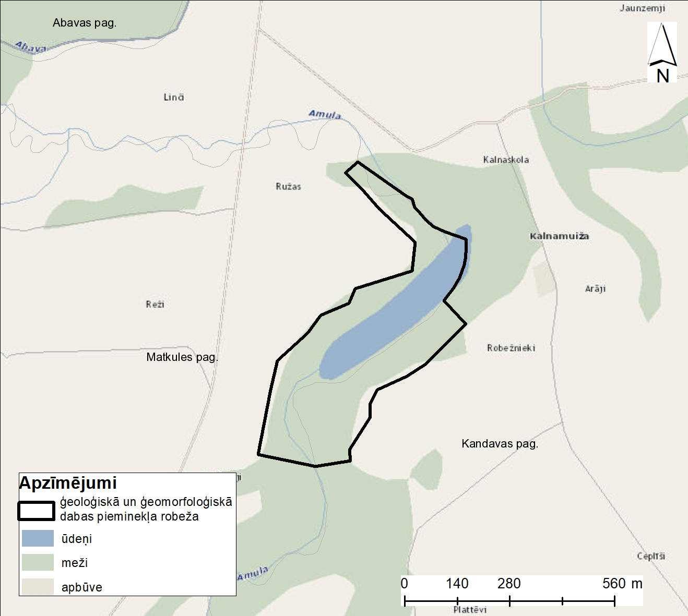The height and width of the screenshot is (616, 688).
Task: Select the beige apbūve legend swatch
Action: click(38, 586)
